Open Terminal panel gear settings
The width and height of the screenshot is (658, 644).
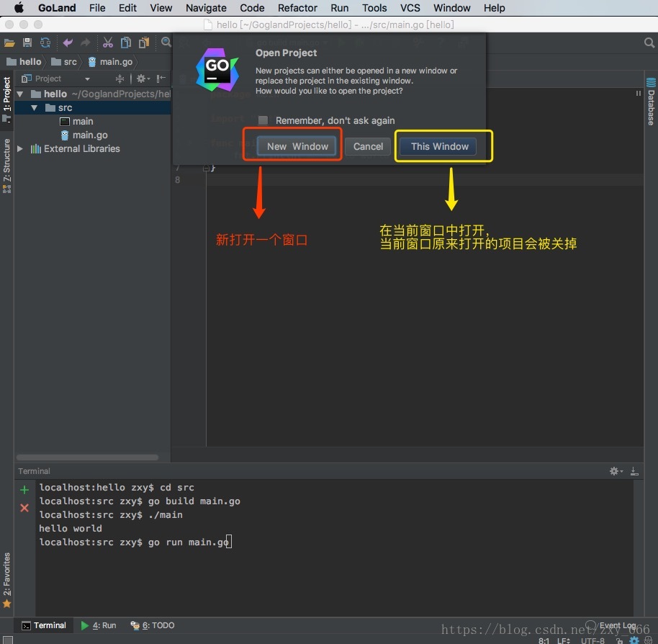[x=616, y=471]
